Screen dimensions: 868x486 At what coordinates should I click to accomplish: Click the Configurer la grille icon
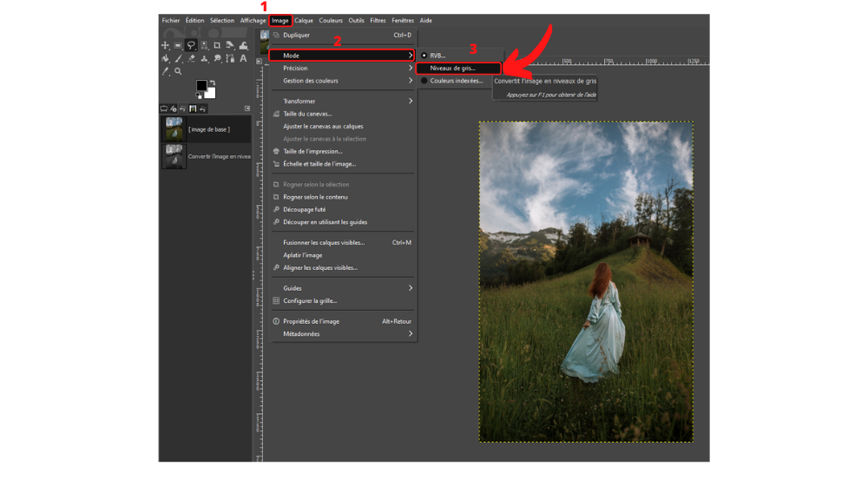pyautogui.click(x=276, y=300)
